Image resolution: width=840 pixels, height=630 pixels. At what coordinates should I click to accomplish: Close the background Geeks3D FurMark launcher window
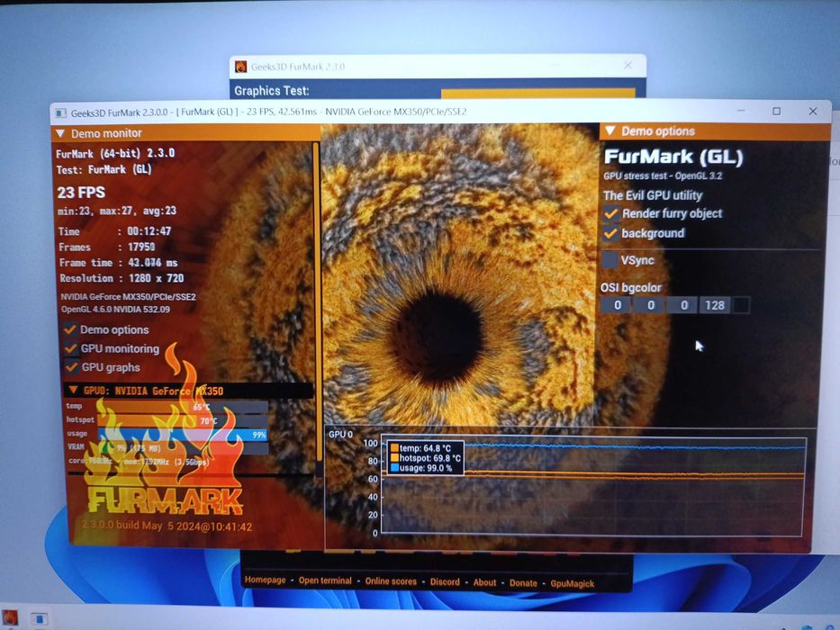628,66
